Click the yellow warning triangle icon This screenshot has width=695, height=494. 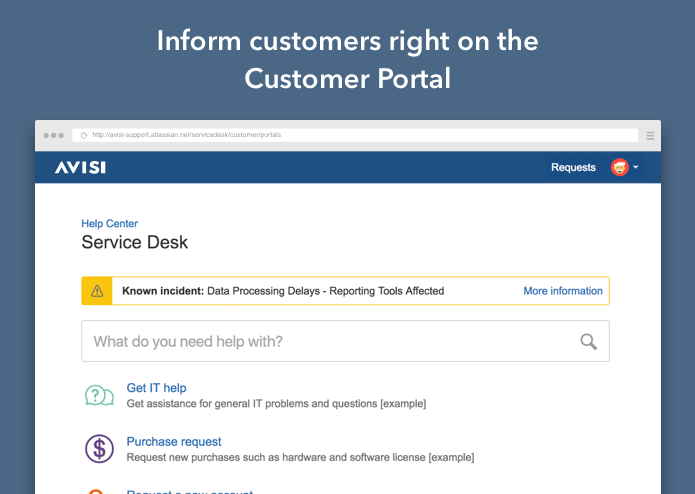tap(97, 291)
